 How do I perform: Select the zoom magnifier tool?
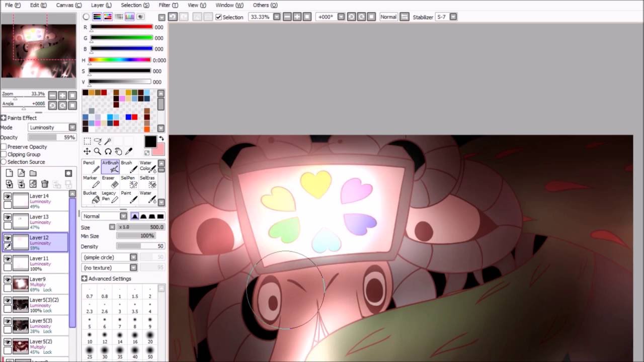click(x=98, y=151)
